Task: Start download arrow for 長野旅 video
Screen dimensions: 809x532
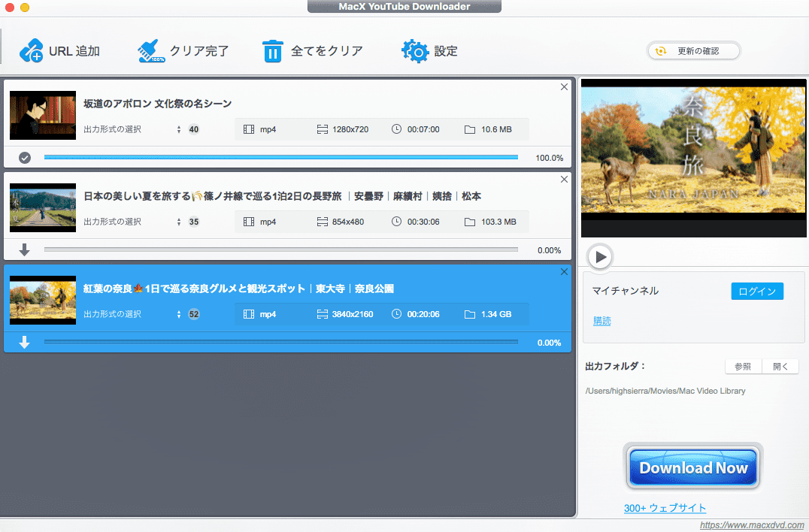Action: 24,250
